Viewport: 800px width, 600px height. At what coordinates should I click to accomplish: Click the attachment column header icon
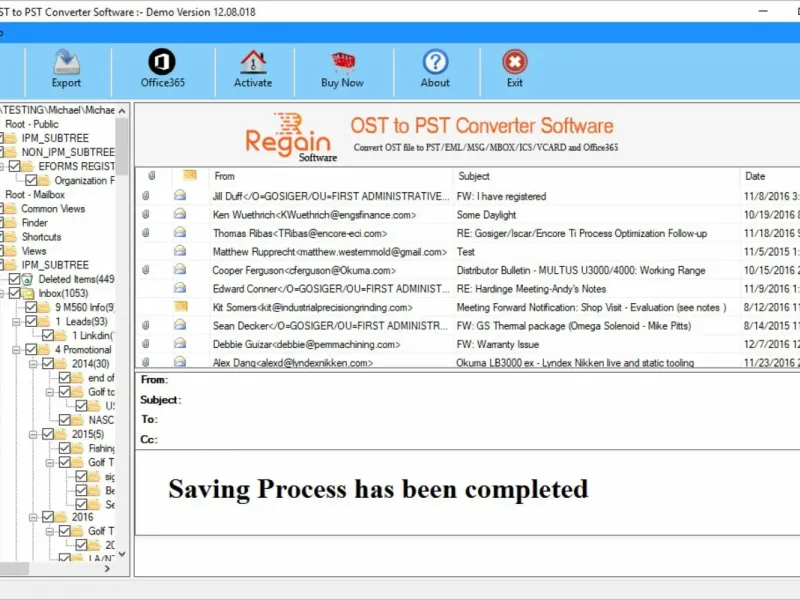pyautogui.click(x=152, y=176)
